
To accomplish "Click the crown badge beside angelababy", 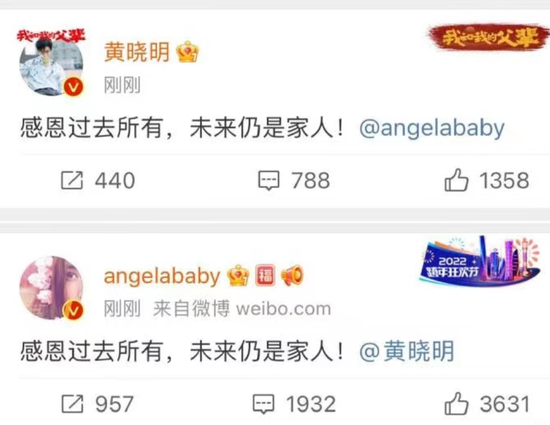I will (x=238, y=276).
